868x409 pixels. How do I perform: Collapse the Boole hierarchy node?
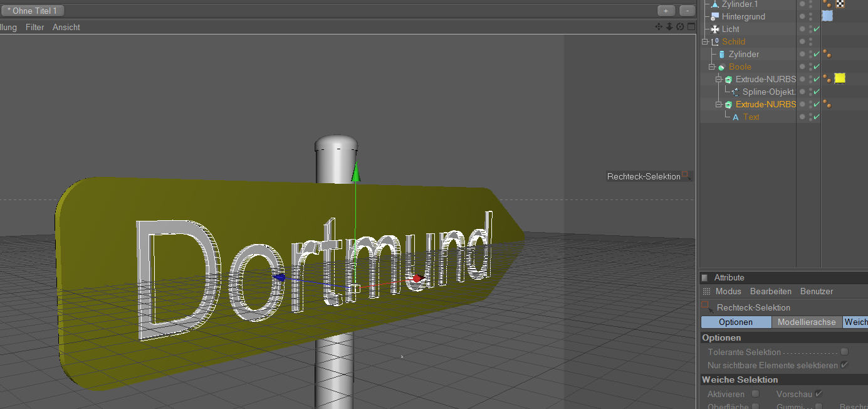pyautogui.click(x=711, y=66)
